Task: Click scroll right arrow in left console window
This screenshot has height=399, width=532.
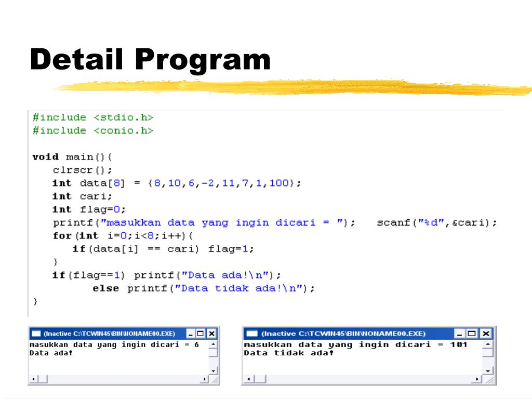Action: pos(205,379)
